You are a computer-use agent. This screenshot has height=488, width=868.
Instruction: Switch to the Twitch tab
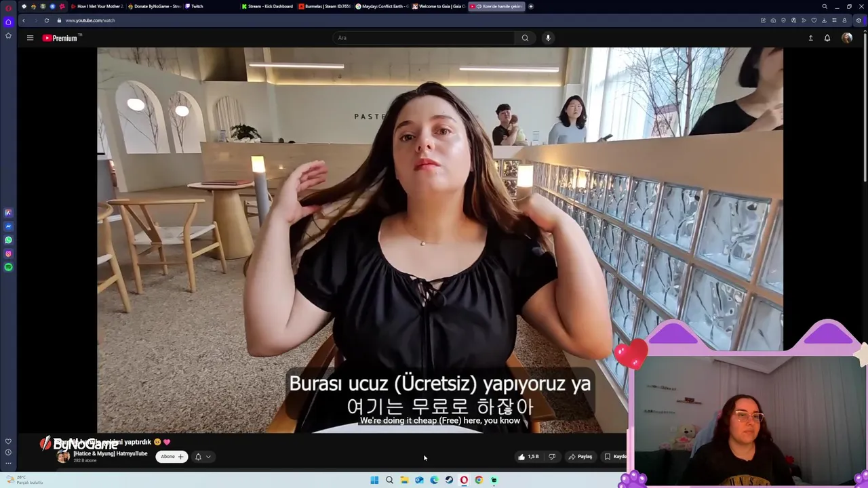point(210,6)
